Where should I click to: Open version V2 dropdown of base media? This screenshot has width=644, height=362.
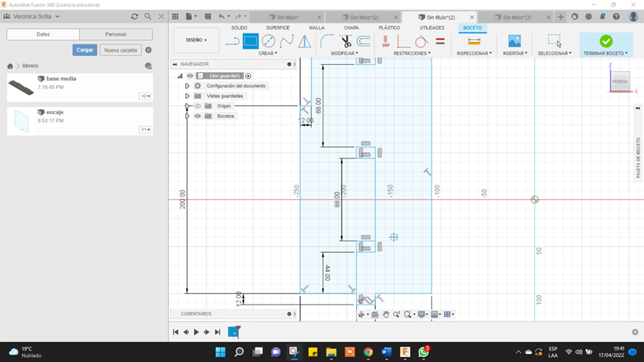coord(145,96)
